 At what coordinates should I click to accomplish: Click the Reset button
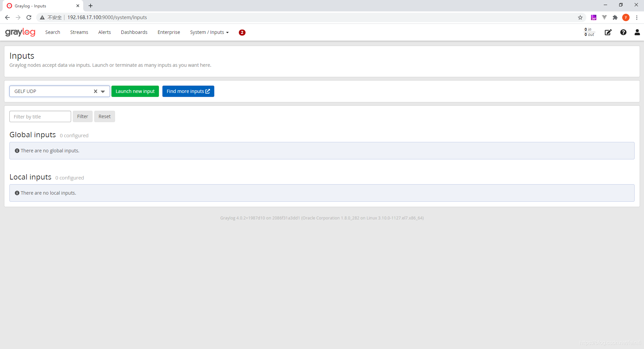pyautogui.click(x=105, y=116)
